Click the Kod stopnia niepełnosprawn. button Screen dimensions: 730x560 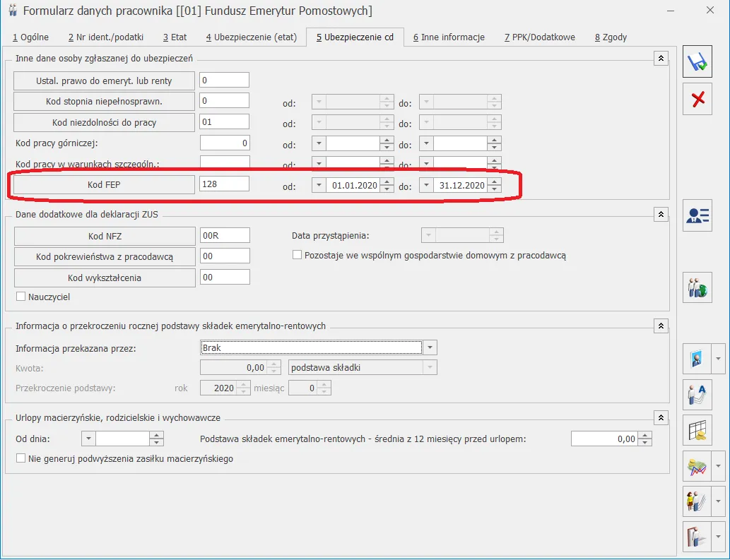click(104, 102)
